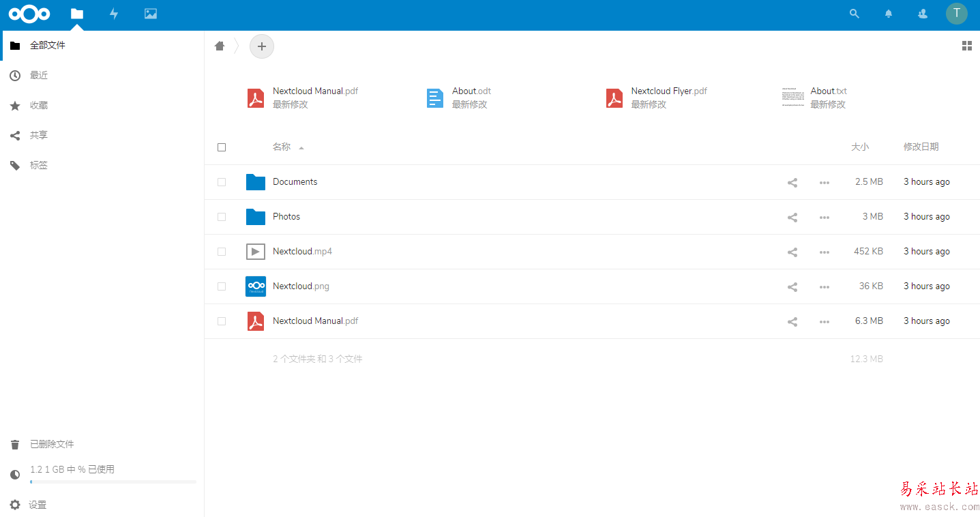
Task: Open Nextcloud.mp4 file name in list
Action: click(x=303, y=252)
